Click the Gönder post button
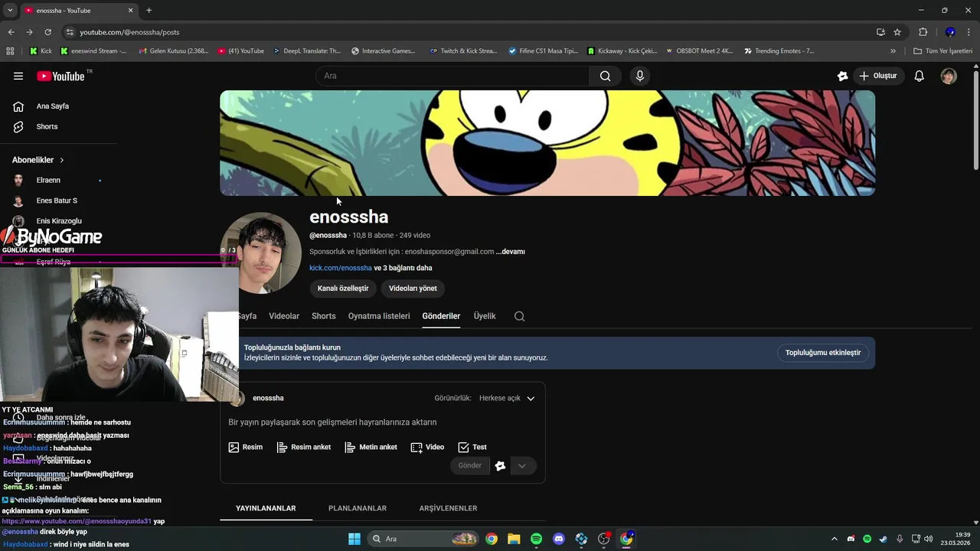Image resolution: width=980 pixels, height=551 pixels. coord(469,465)
